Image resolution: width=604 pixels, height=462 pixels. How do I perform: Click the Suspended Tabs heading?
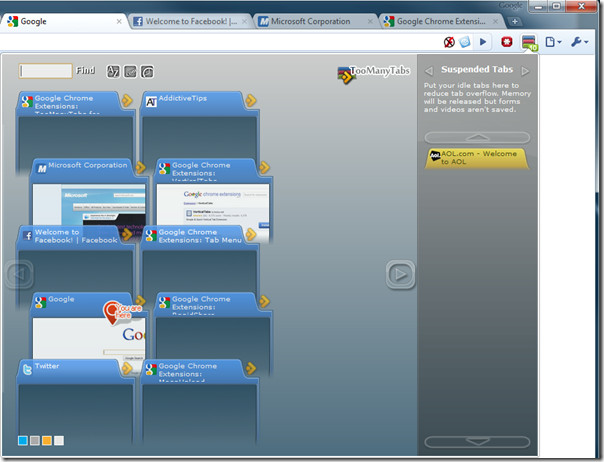coord(477,69)
